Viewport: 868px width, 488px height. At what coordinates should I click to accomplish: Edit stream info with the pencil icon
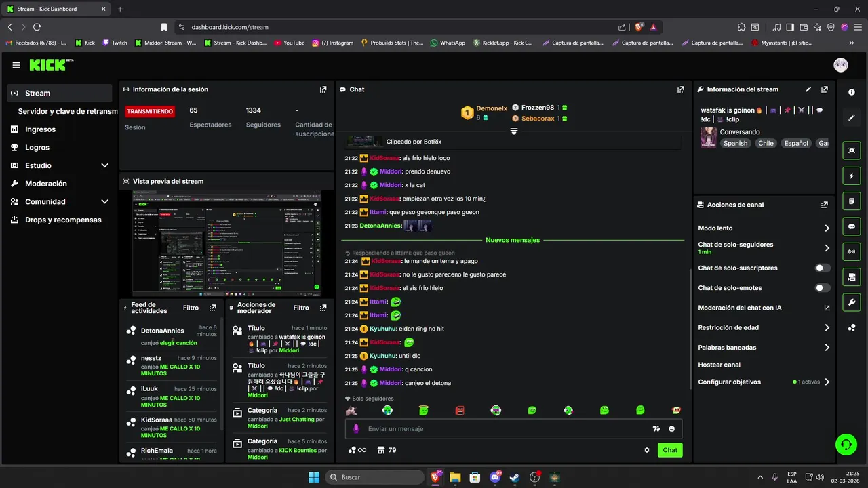808,89
